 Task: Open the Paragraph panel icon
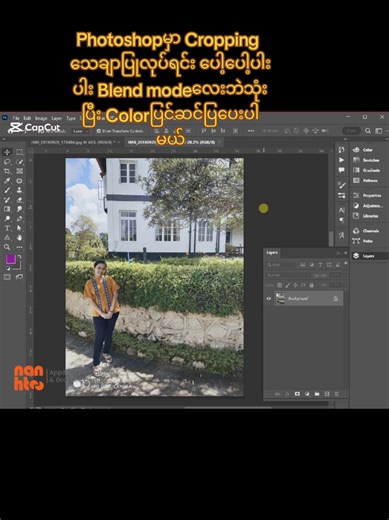point(341,220)
